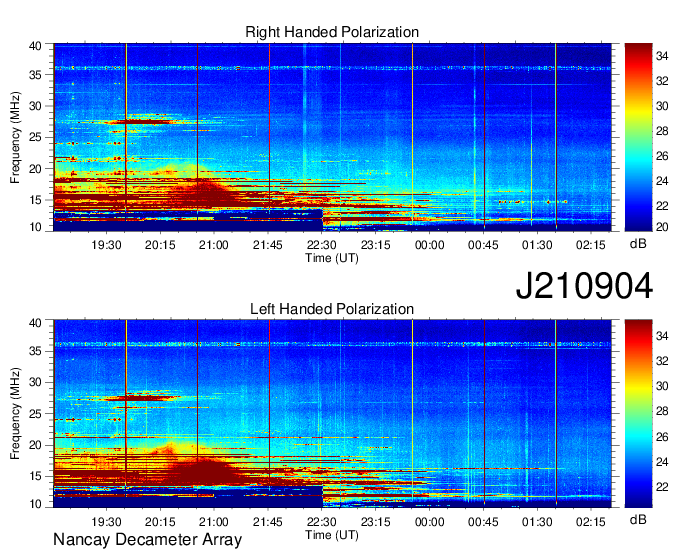Click the 21:00 time tick in Left Handed plot
This screenshot has height=552, width=680.
coord(214,522)
